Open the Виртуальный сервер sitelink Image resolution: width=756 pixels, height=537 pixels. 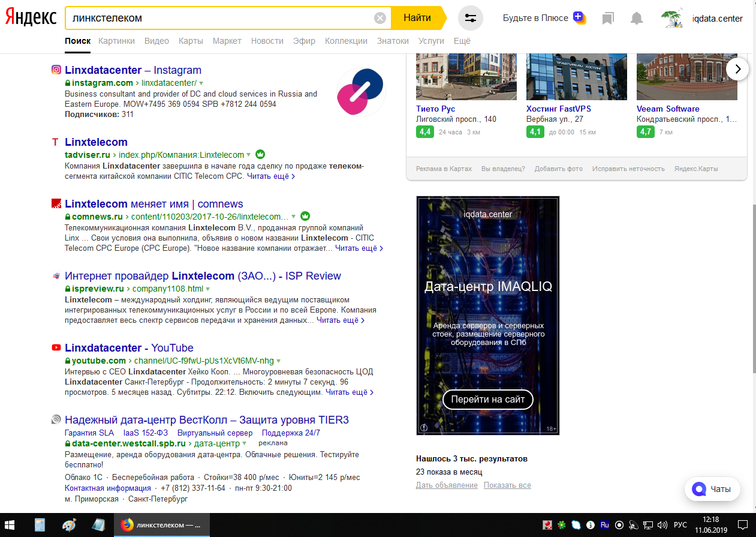tap(215, 433)
